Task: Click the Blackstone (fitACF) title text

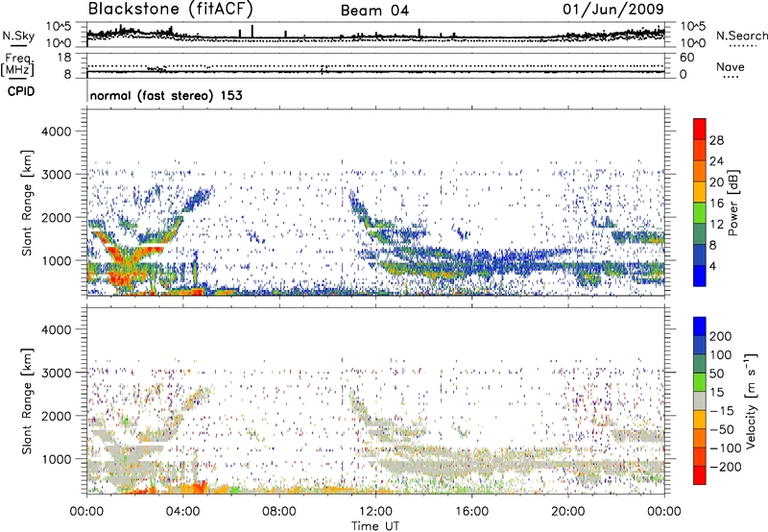Action: (x=170, y=9)
